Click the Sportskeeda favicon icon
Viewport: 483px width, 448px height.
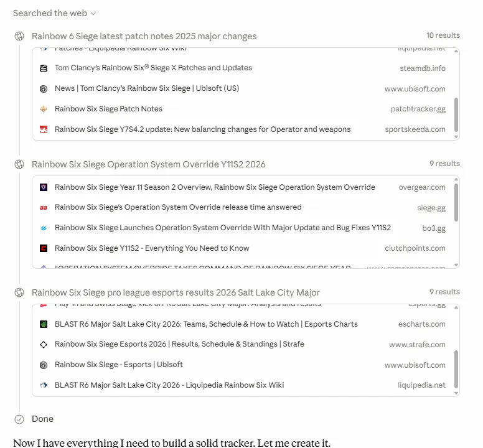pyautogui.click(x=44, y=129)
